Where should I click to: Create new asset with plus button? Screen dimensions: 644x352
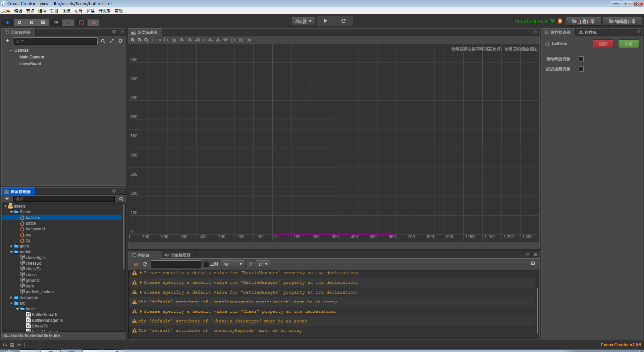click(x=7, y=199)
